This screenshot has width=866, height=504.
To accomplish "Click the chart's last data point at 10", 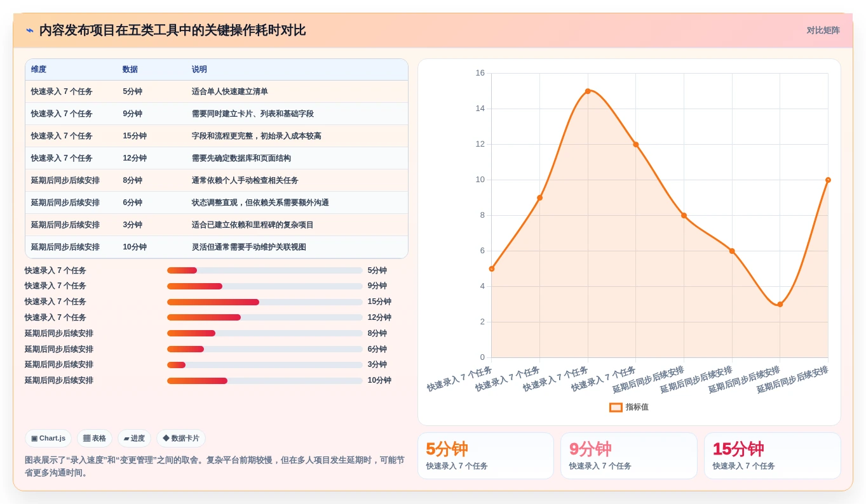I will pos(828,180).
